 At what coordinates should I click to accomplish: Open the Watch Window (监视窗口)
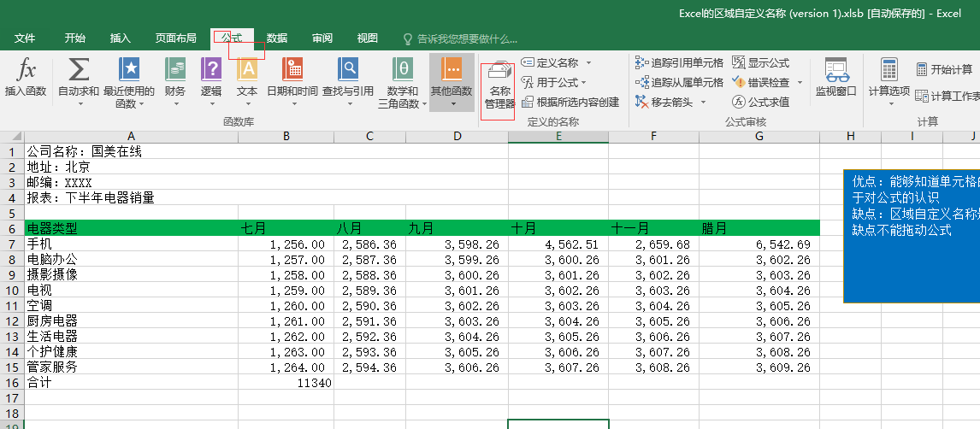pos(835,77)
